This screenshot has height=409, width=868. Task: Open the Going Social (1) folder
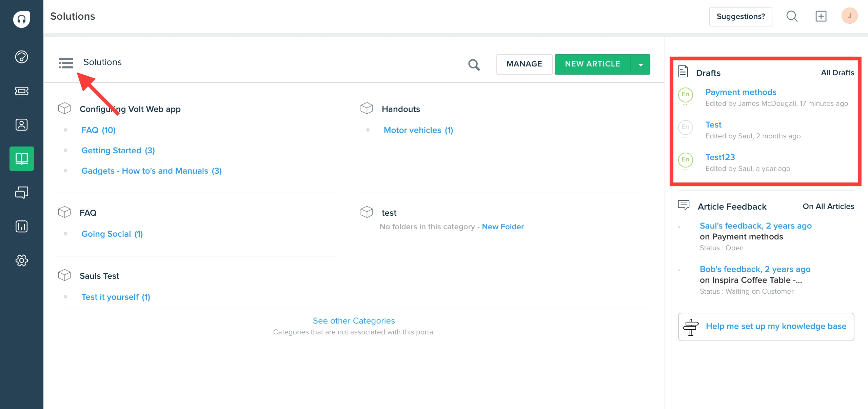tap(112, 234)
